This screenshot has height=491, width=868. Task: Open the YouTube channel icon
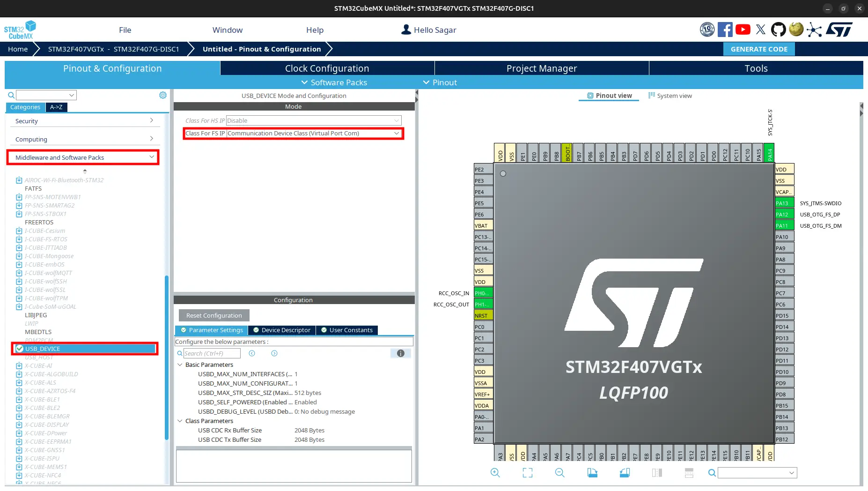[743, 30]
